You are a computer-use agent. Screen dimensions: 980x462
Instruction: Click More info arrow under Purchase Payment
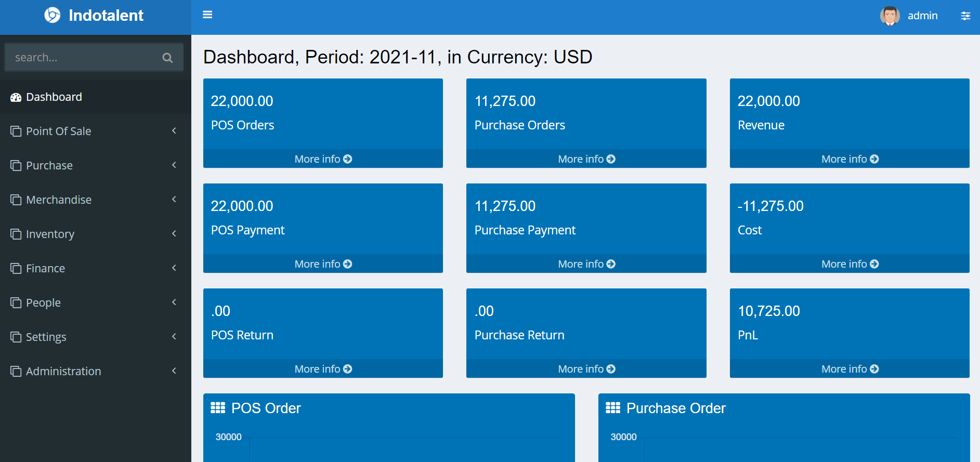(x=611, y=264)
